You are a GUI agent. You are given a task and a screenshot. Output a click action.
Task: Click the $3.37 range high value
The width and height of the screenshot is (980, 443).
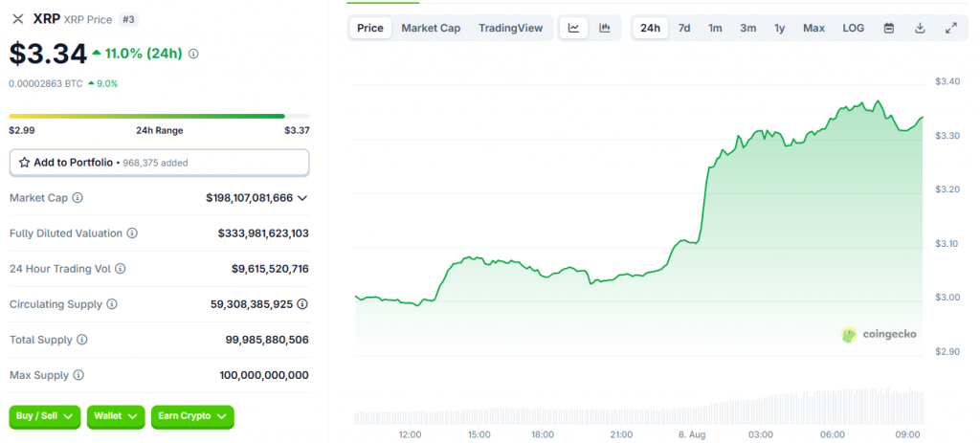pyautogui.click(x=297, y=130)
